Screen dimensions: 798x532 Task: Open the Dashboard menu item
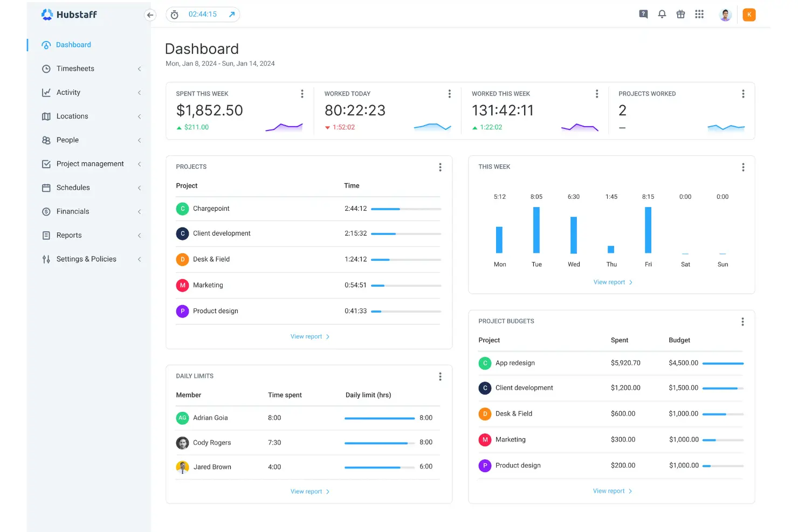point(73,45)
